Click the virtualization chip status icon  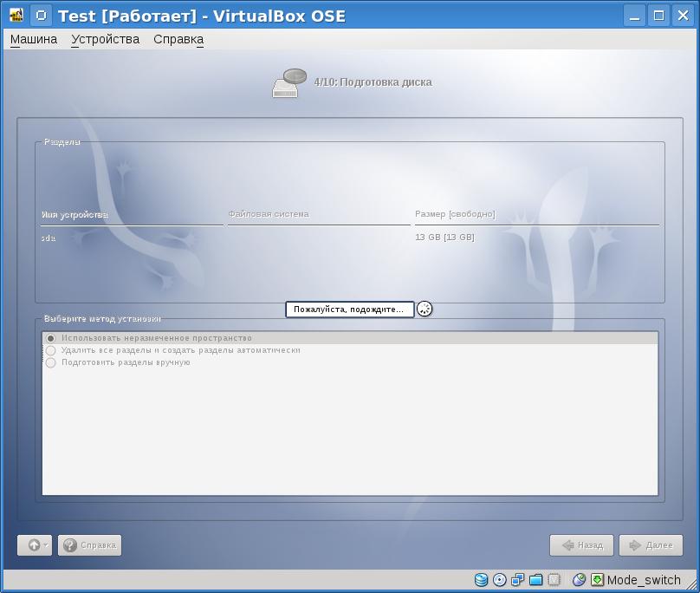click(x=554, y=580)
